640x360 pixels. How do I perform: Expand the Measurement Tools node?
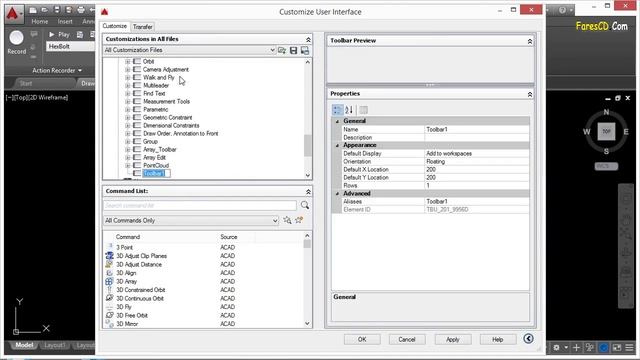pos(127,101)
